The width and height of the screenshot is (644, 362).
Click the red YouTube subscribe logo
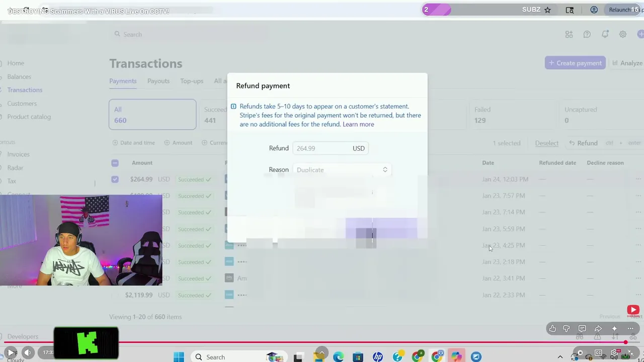tap(633, 310)
